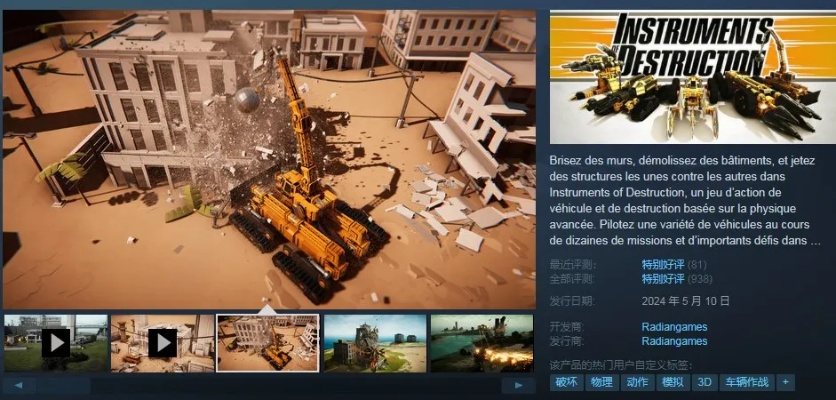Add a tag with the plus button
Screen dimensions: 836x400
[x=785, y=382]
